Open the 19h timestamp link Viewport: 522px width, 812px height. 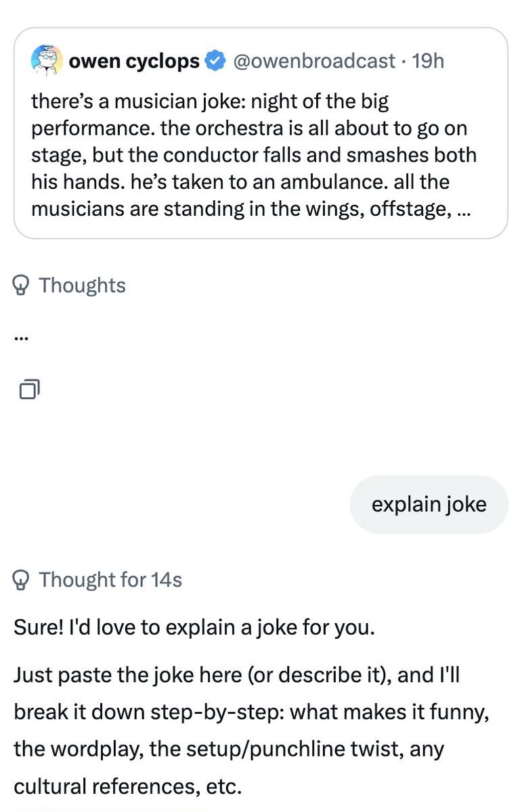(428, 62)
